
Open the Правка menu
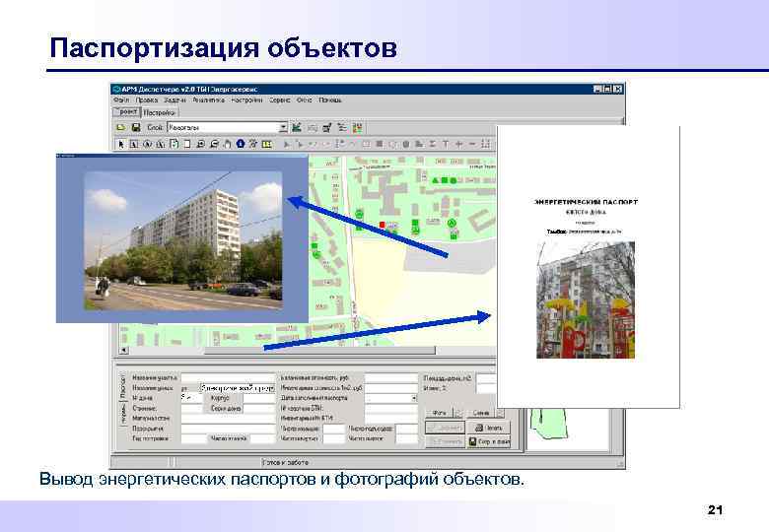147,100
